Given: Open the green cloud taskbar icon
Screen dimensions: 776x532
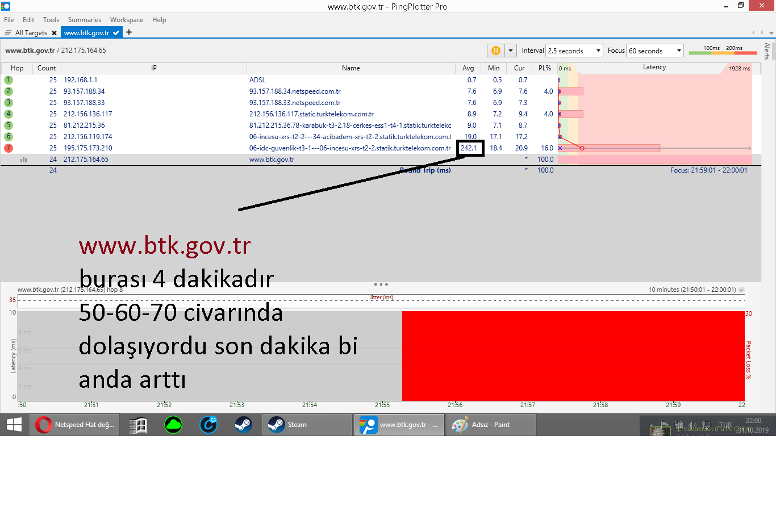Looking at the screenshot, I should 173,425.
